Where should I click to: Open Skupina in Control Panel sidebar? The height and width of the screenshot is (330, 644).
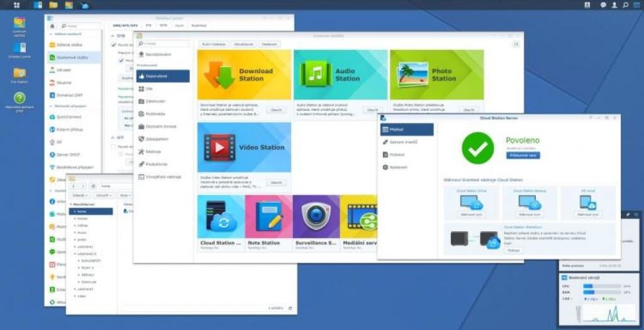click(74, 82)
